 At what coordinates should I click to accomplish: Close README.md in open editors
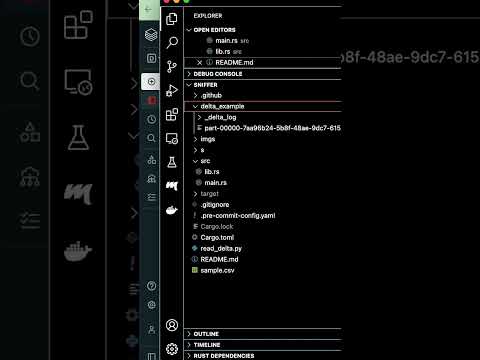tap(199, 63)
